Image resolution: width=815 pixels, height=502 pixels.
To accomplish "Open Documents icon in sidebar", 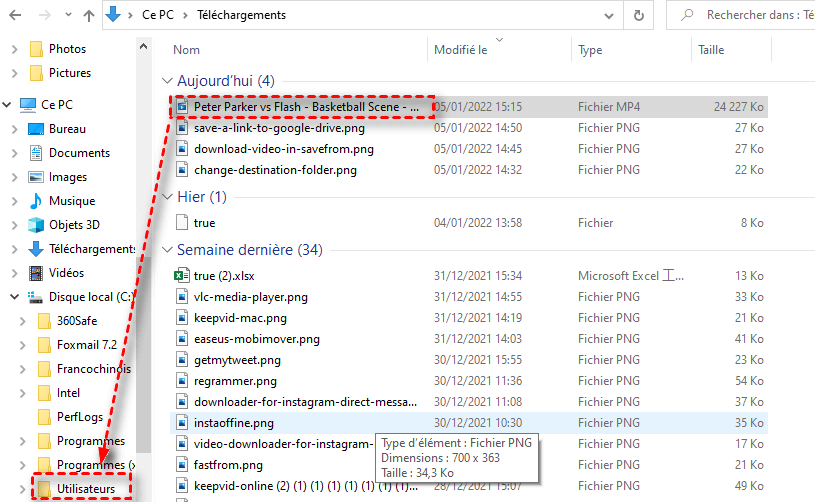I will (36, 153).
